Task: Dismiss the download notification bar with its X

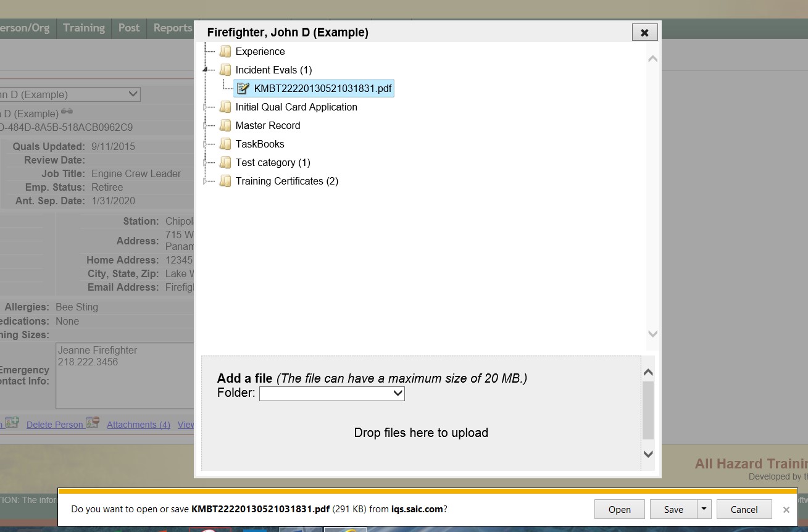Action: coord(786,510)
